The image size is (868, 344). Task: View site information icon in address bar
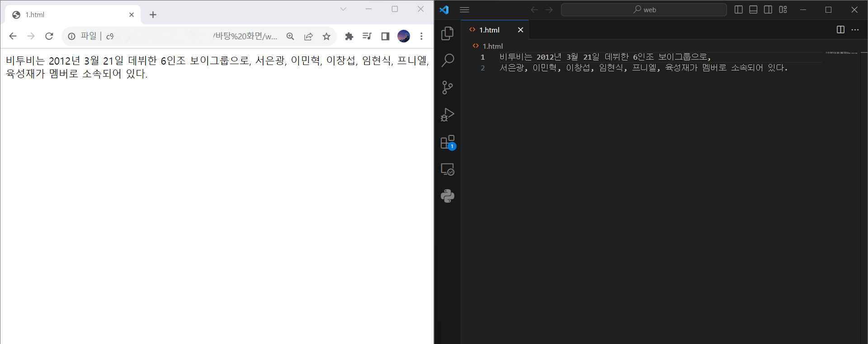click(71, 36)
